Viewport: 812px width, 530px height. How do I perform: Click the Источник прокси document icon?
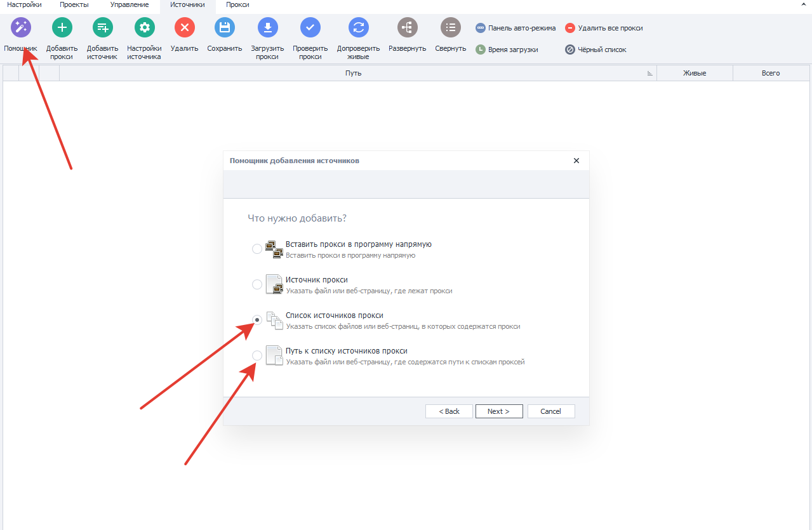274,284
